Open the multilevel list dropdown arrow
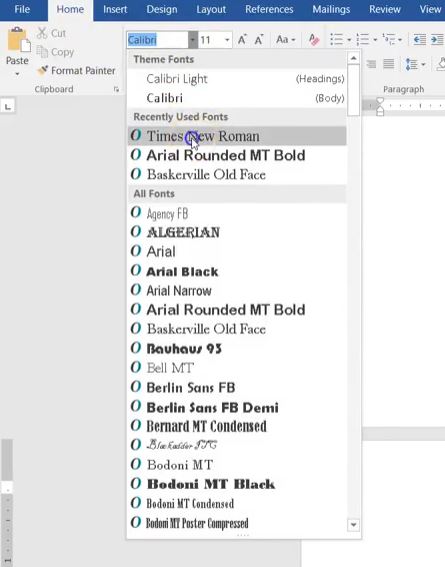 click(x=400, y=39)
